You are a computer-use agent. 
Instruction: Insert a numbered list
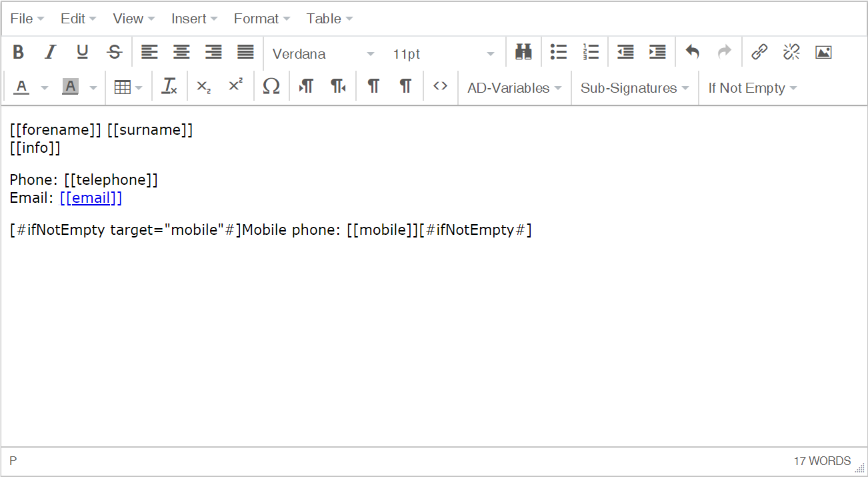tap(591, 52)
